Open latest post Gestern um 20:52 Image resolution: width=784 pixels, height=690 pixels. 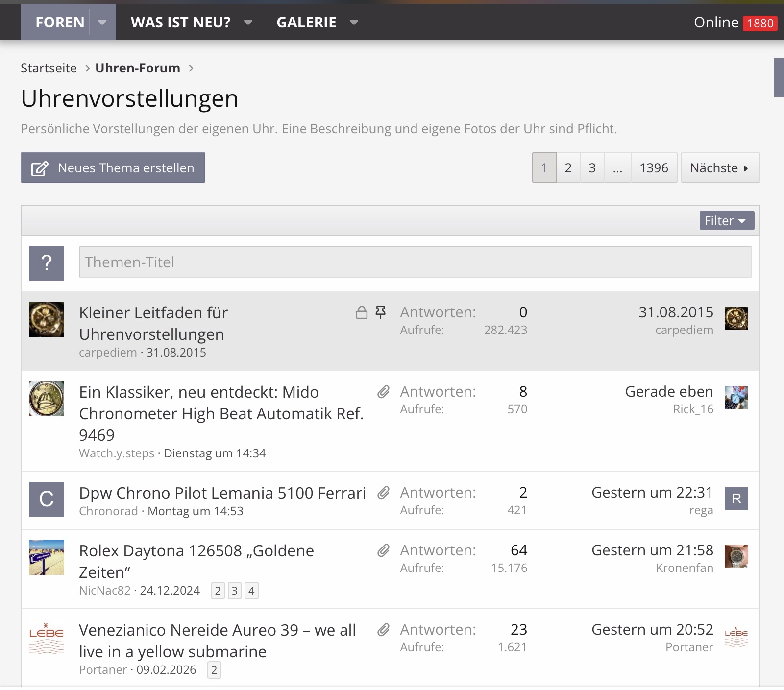click(x=652, y=629)
